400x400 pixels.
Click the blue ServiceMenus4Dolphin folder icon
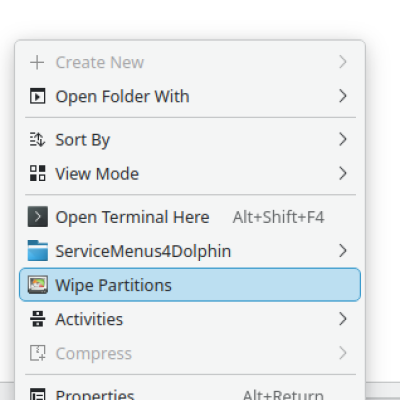pyautogui.click(x=38, y=251)
